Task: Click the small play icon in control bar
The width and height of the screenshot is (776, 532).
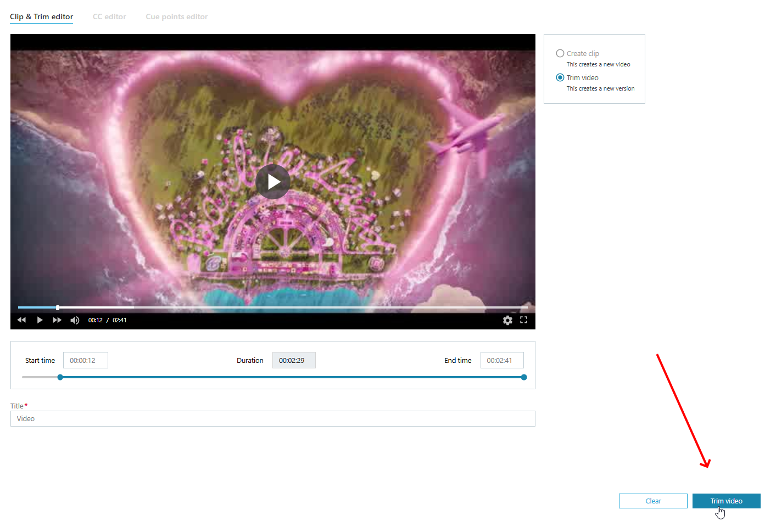Action: pos(40,320)
